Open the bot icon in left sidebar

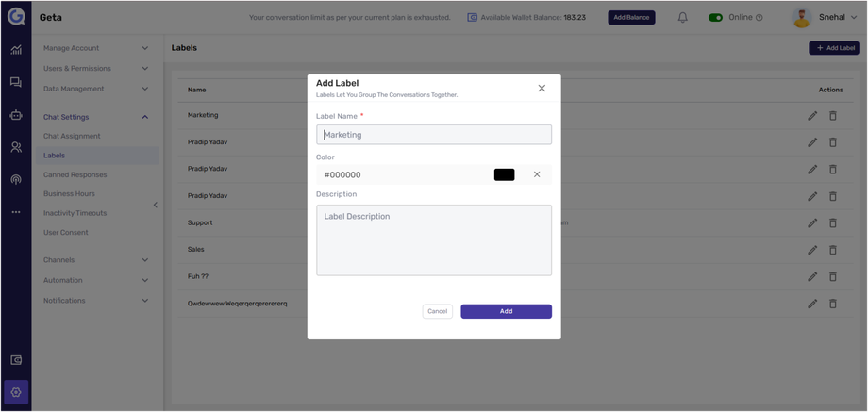tap(16, 115)
